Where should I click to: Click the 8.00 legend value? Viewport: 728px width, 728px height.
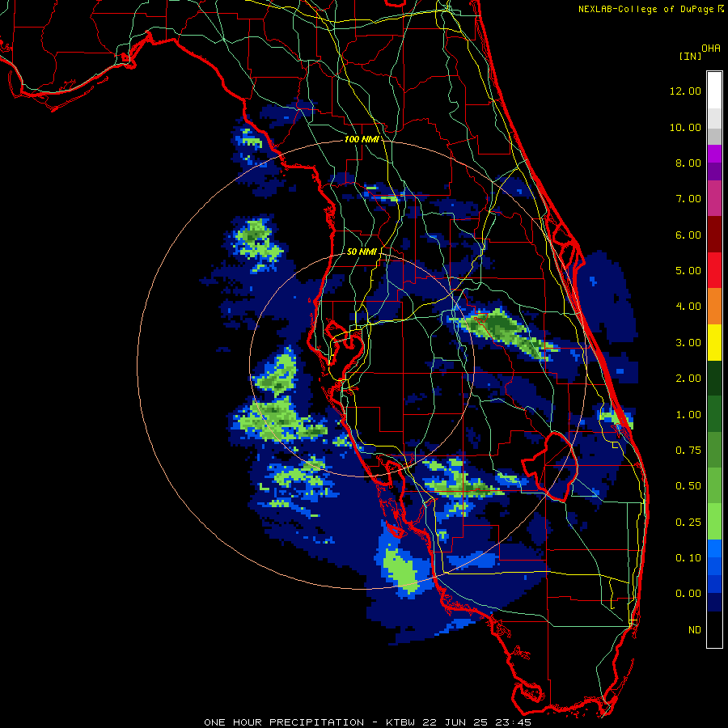click(x=688, y=163)
